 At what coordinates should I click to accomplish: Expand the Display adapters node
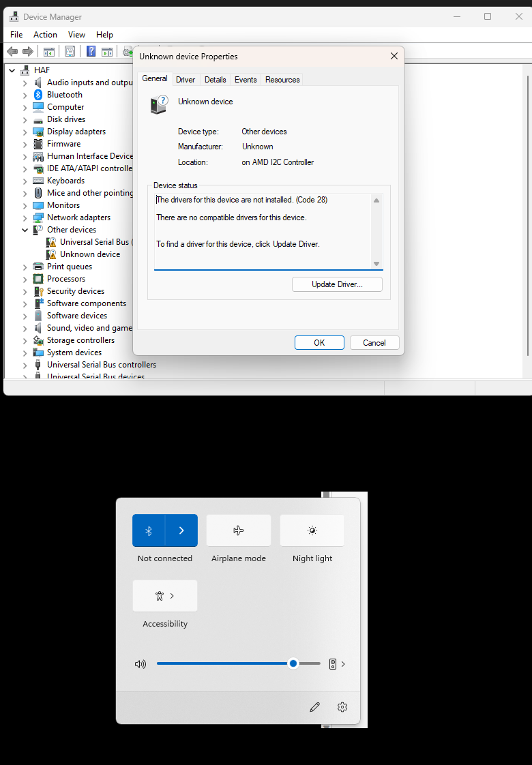point(25,132)
